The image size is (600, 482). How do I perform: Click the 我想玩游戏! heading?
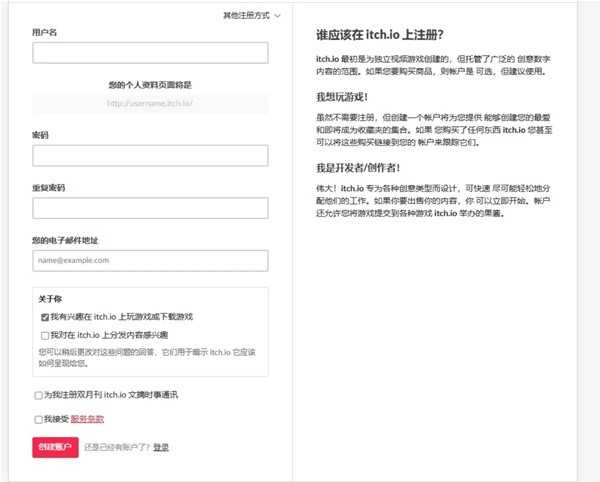(341, 96)
